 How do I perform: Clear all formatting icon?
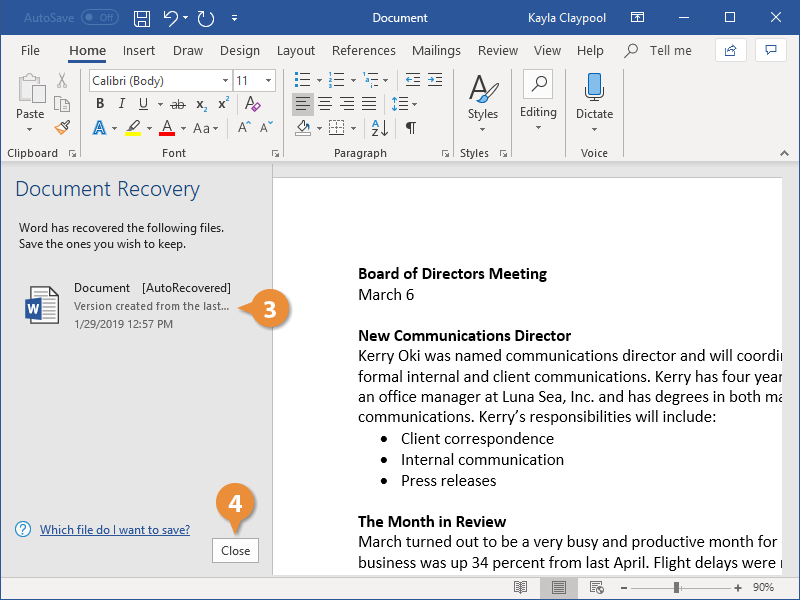pyautogui.click(x=253, y=104)
